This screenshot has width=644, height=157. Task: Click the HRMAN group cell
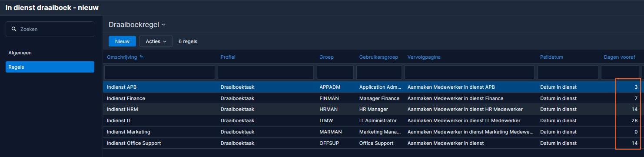coord(329,110)
